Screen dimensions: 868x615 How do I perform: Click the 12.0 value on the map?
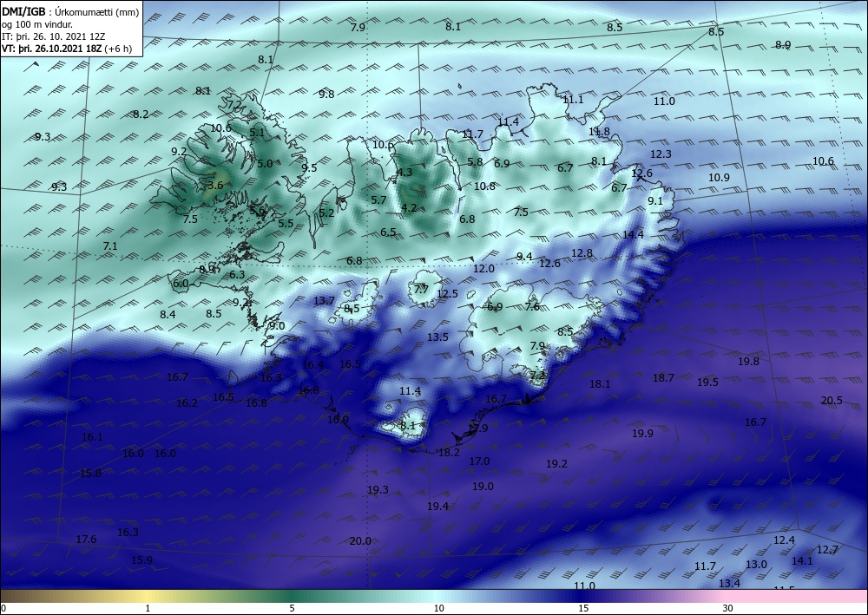[483, 269]
